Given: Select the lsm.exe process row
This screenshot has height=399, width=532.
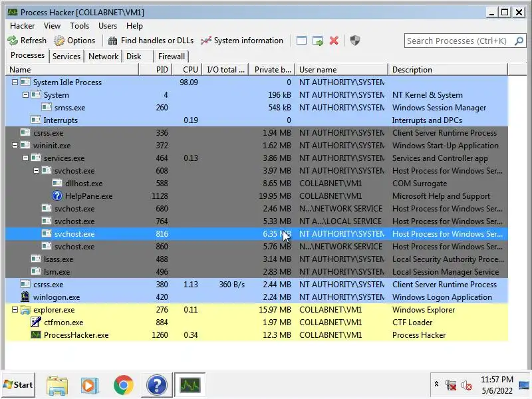Looking at the screenshot, I should pos(257,272).
